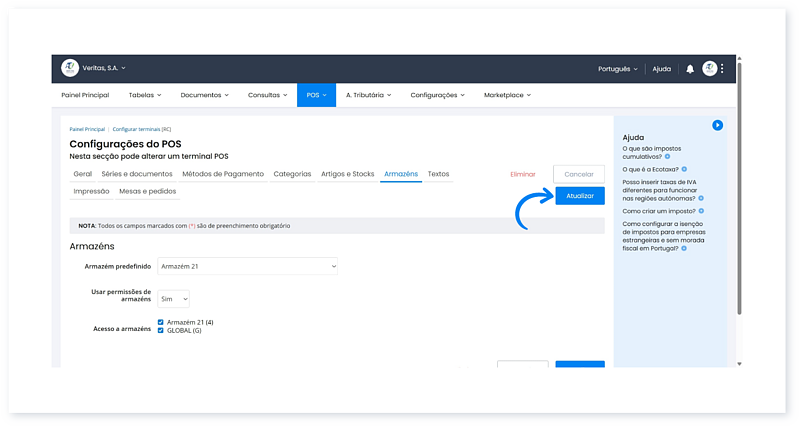The image size is (800, 427).
Task: Switch to Artigos e Stocks tab
Action: tap(347, 174)
